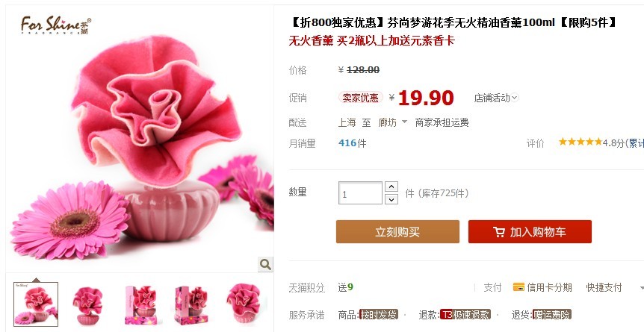Select the second product thumbnail
Viewport: 644px width, 332px height.
click(87, 304)
